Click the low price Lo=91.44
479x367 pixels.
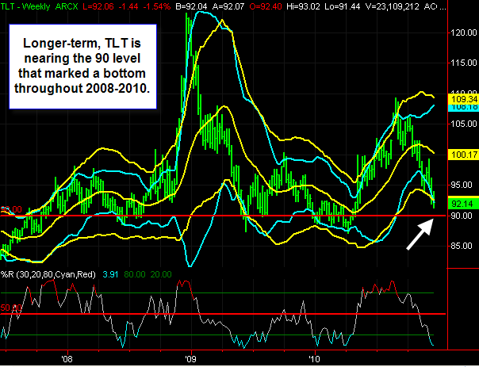pos(342,7)
